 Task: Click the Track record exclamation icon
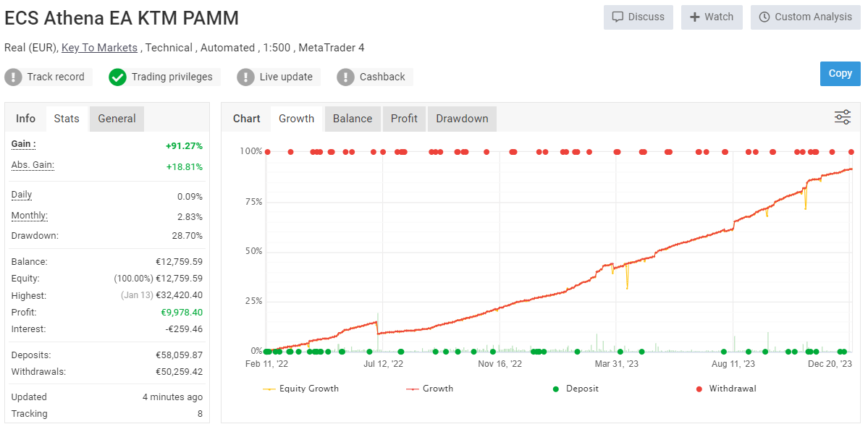(x=14, y=77)
